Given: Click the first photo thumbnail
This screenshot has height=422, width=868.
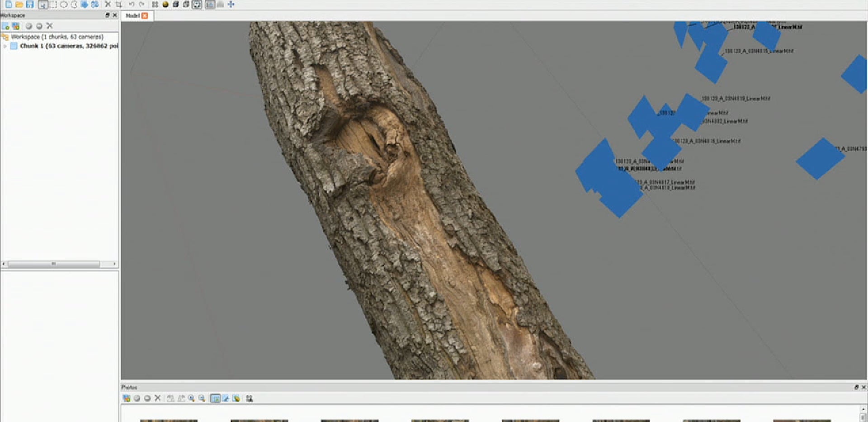Looking at the screenshot, I should pyautogui.click(x=169, y=420).
